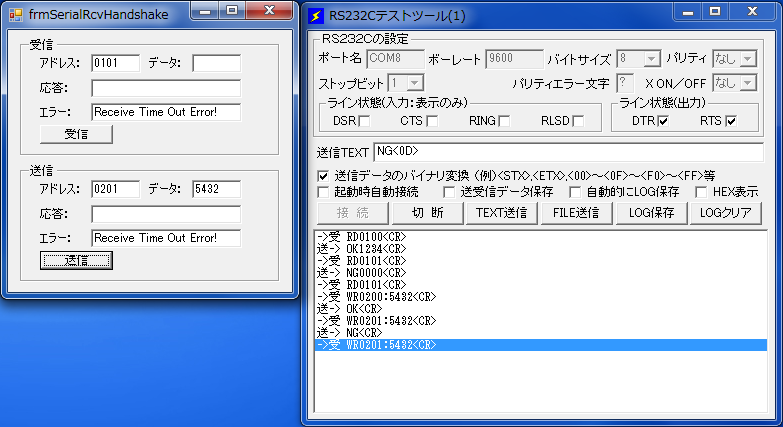Select log line '->受 WR0200:5432<CR>'
Viewport: 783px width, 427px height.
pos(541,297)
